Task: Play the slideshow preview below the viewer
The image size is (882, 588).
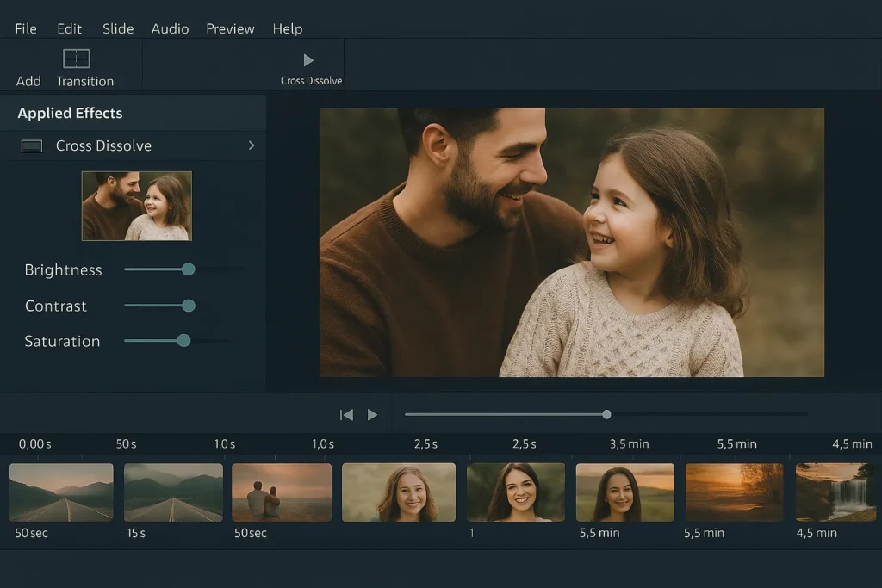Action: point(373,415)
